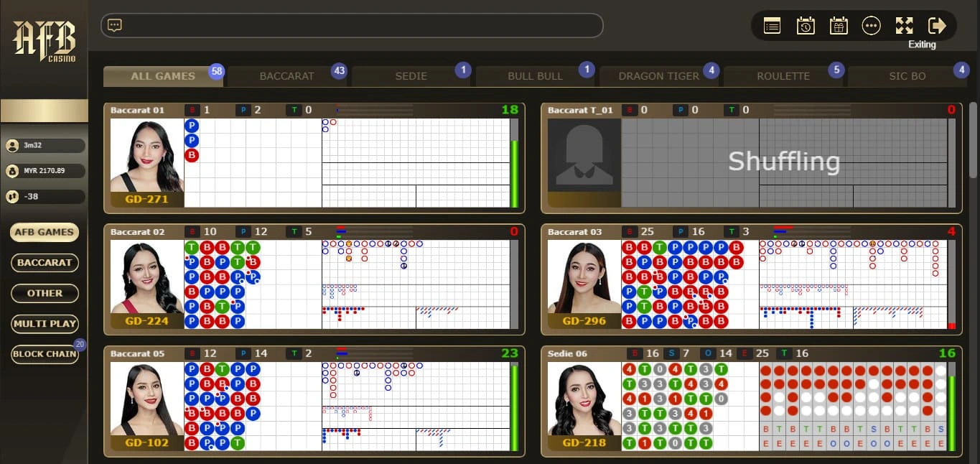Screen dimensions: 980x464
Task: Click the vertical scrollbar on right edge
Action: (x=973, y=140)
